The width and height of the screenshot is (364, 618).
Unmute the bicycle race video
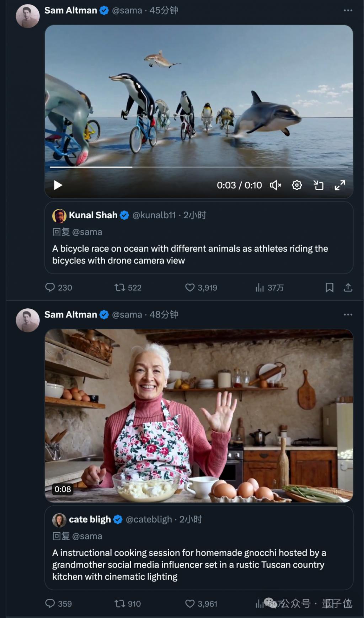275,185
